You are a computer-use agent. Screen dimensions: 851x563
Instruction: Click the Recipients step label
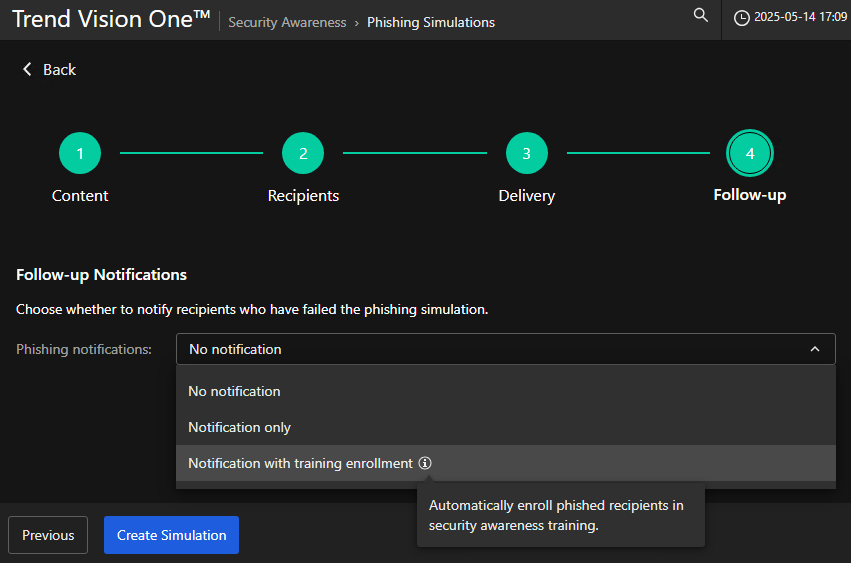click(303, 195)
